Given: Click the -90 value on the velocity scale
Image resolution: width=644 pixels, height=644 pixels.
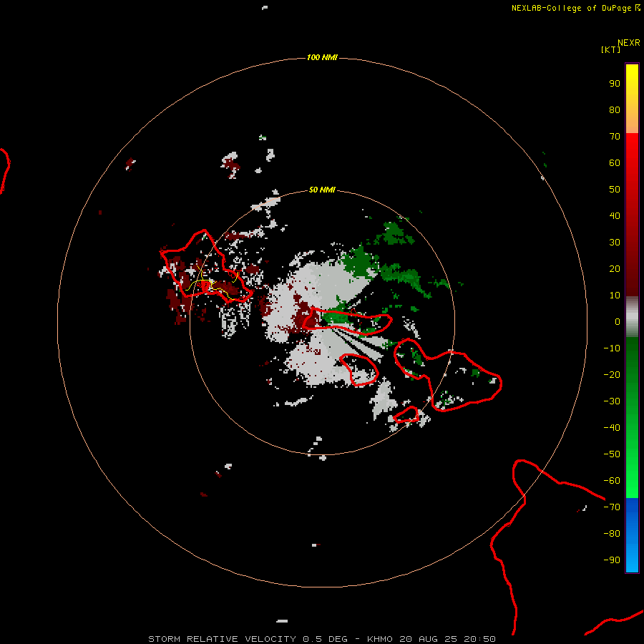Looking at the screenshot, I should pos(612,560).
